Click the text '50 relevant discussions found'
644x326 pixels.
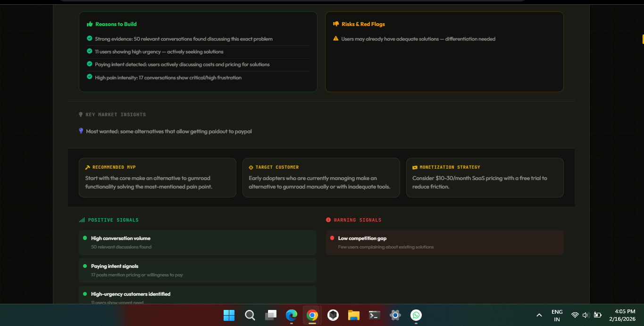pyautogui.click(x=121, y=247)
